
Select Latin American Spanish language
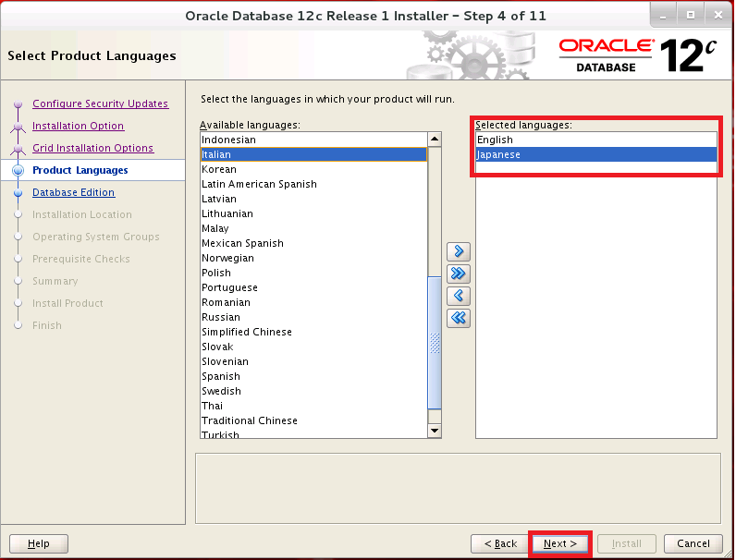click(313, 184)
